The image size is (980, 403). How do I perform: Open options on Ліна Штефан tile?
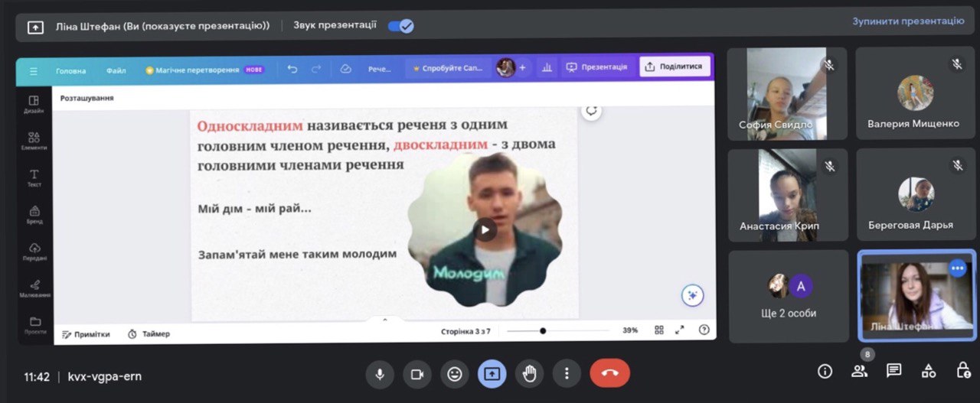[x=957, y=268]
